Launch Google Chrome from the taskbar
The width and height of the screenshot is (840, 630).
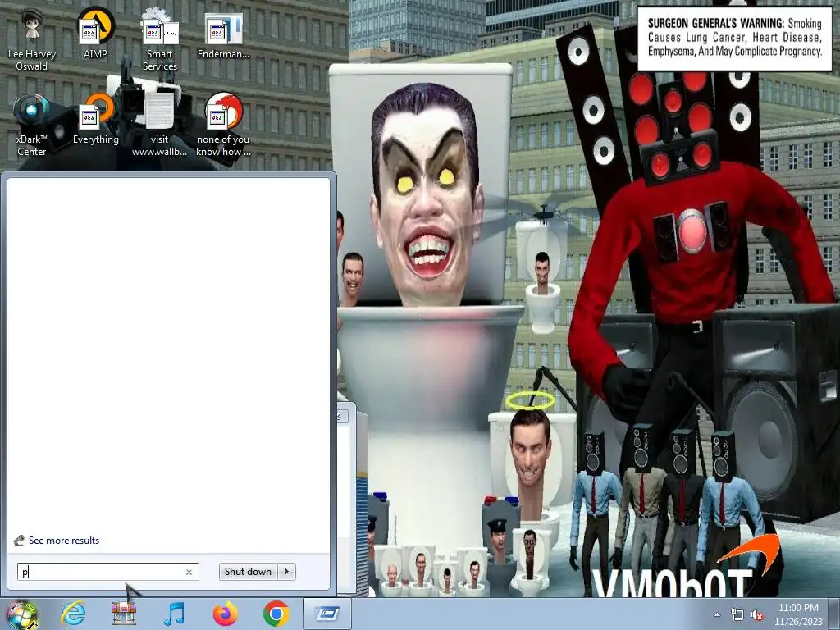point(276,614)
